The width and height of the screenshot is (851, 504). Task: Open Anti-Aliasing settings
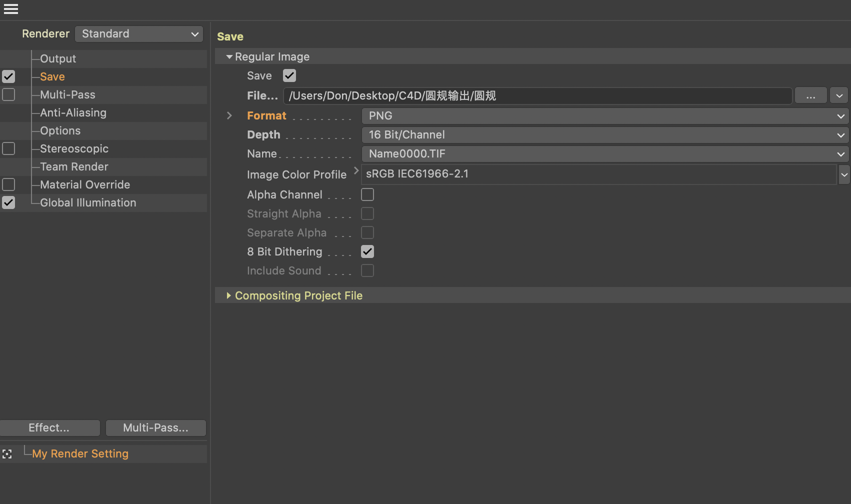pos(73,112)
